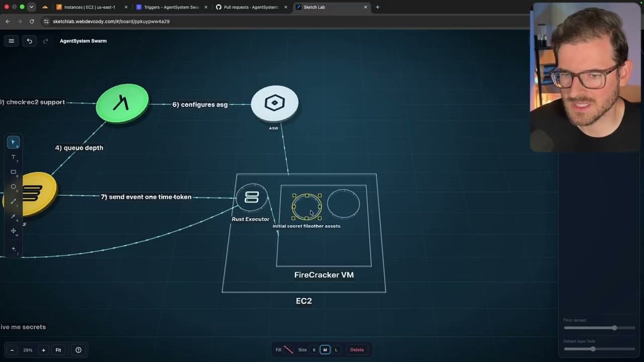
Task: Select the other assets circle
Action: tap(344, 204)
